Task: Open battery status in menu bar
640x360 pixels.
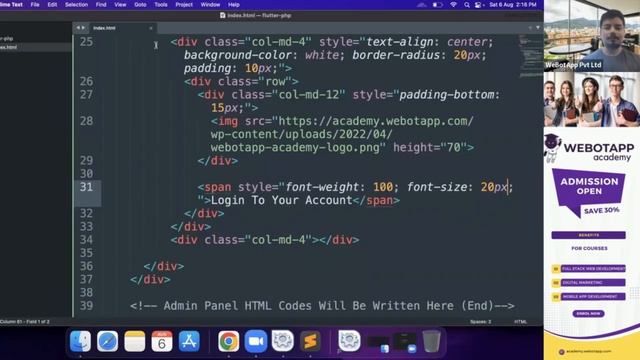Action: click(438, 5)
